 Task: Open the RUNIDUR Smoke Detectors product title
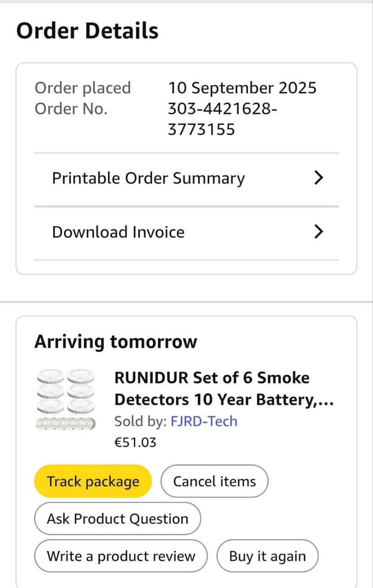tap(223, 389)
